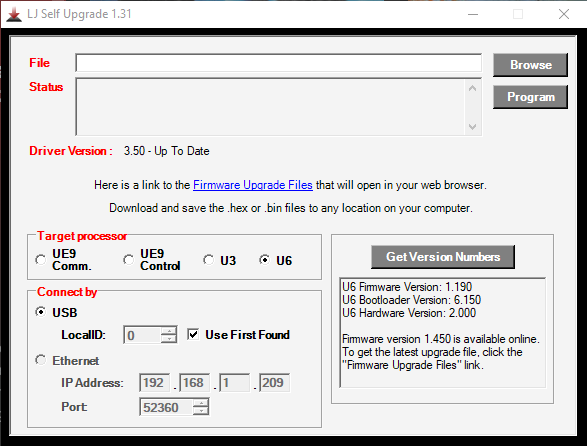Select USB connection option
The height and width of the screenshot is (446, 587).
[x=40, y=312]
